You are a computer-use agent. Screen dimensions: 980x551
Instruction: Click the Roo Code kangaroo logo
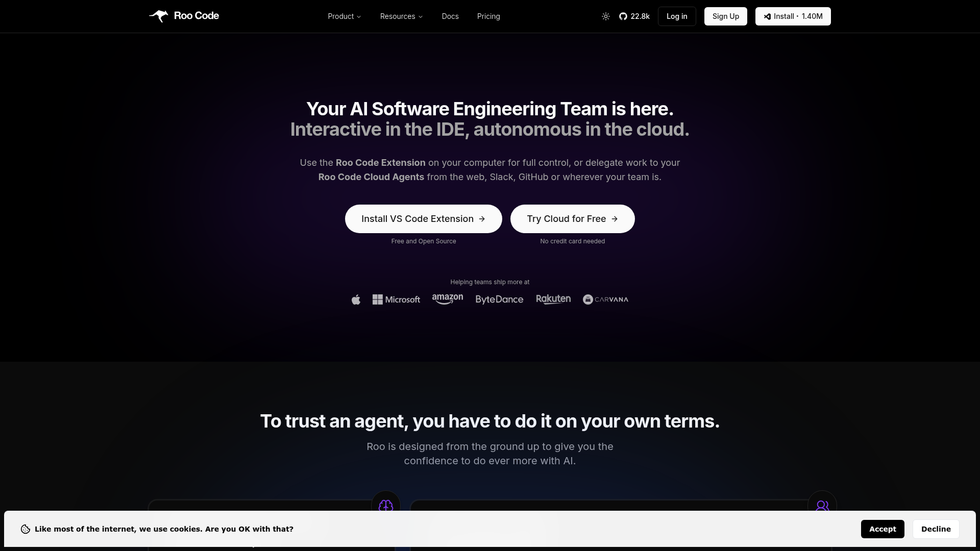(x=159, y=16)
